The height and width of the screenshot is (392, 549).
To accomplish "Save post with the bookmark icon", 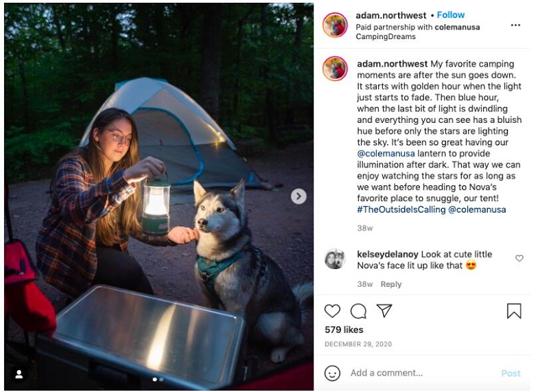I will pos(514,311).
